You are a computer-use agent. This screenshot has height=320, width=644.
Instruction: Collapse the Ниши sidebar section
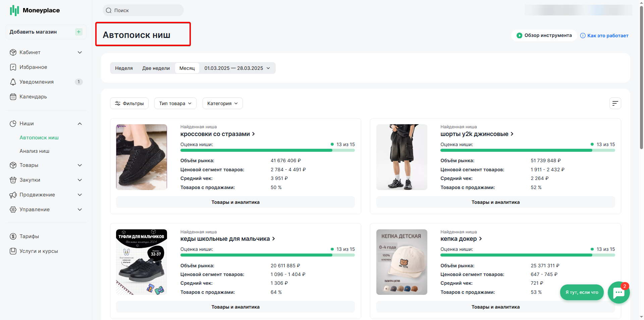[x=80, y=124]
